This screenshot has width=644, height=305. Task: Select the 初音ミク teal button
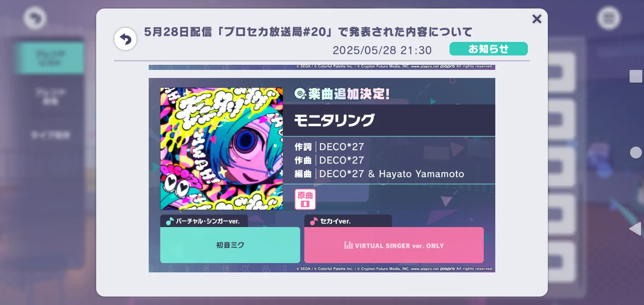click(x=230, y=245)
